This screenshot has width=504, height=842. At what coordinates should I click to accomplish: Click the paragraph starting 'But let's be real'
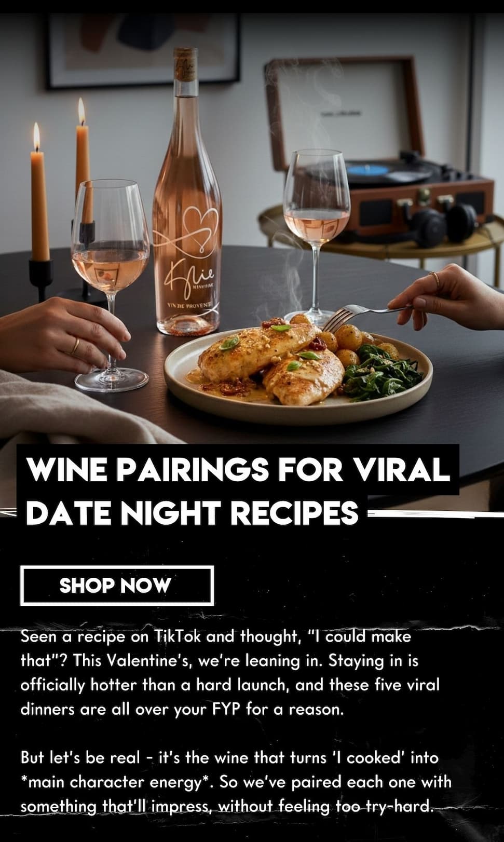[x=236, y=782]
